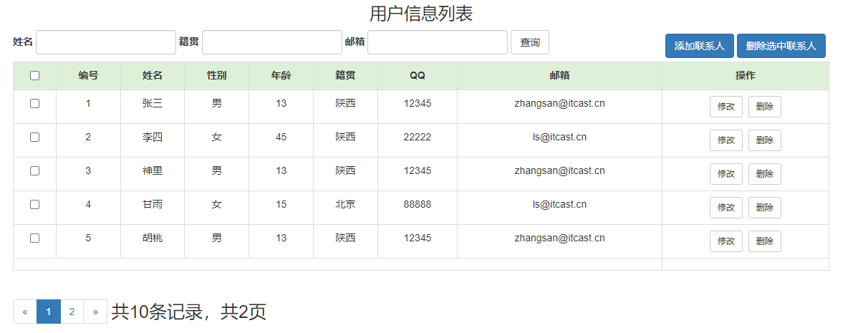The height and width of the screenshot is (333, 868).
Task: Select the checkbox for row 胡桃
Action: (34, 238)
